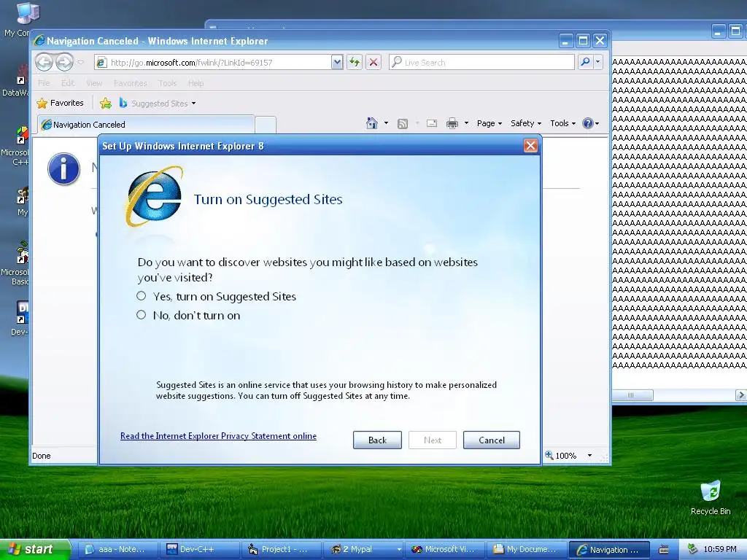Open the Tools command bar dropdown
Viewport: 747px width, 560px height.
[562, 123]
